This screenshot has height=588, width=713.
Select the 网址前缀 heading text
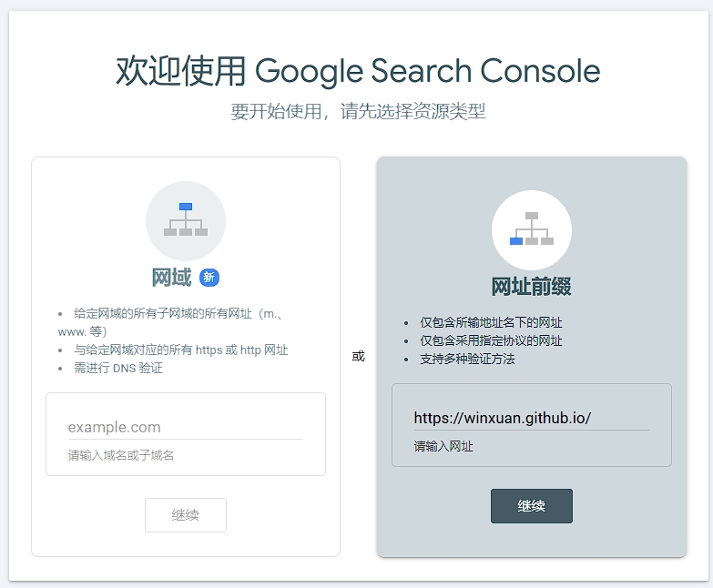click(531, 287)
